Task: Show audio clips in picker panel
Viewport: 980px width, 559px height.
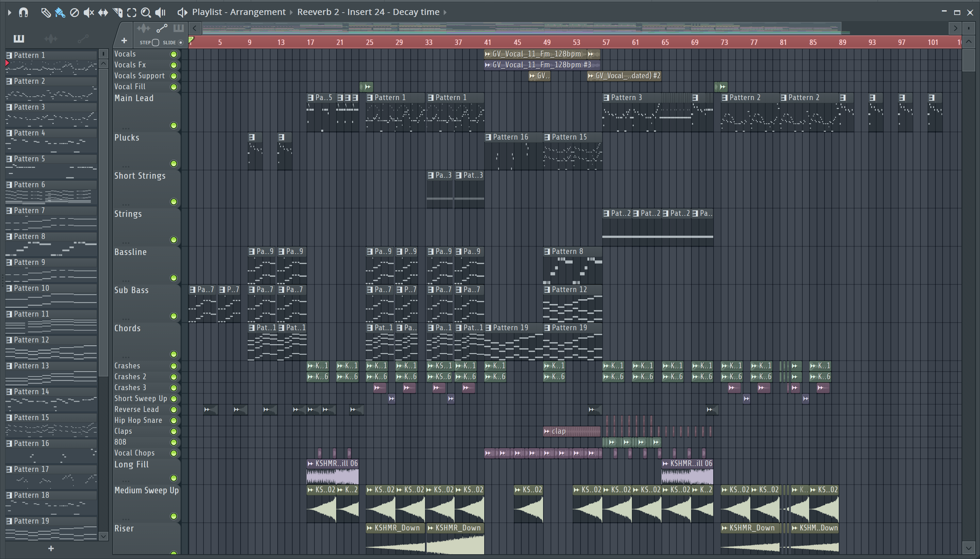Action: [51, 38]
